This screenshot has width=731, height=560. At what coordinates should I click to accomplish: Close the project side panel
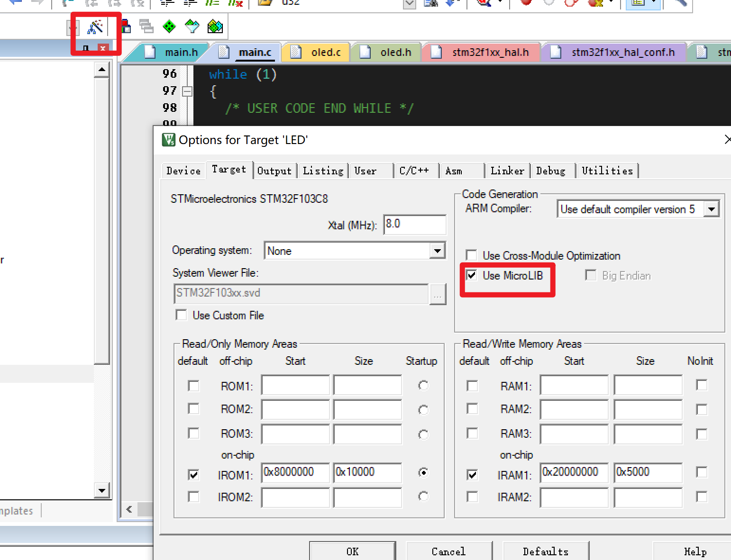point(103,48)
